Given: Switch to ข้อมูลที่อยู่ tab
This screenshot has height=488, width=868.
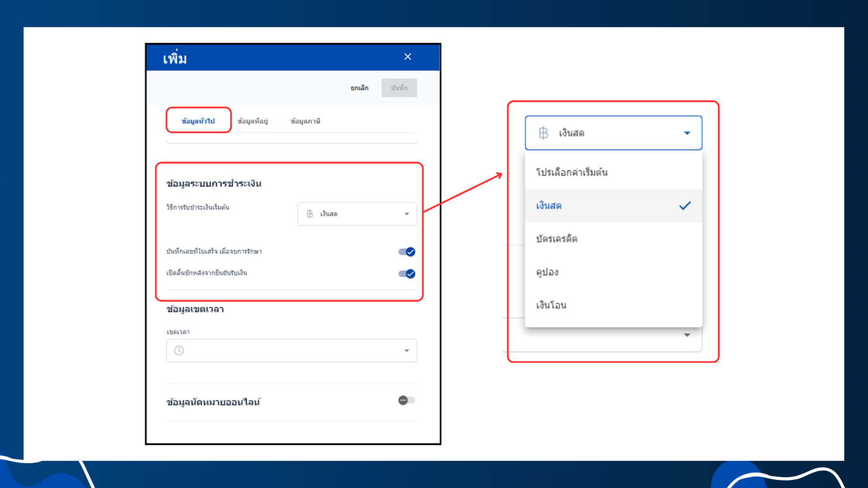Looking at the screenshot, I should pyautogui.click(x=252, y=122).
